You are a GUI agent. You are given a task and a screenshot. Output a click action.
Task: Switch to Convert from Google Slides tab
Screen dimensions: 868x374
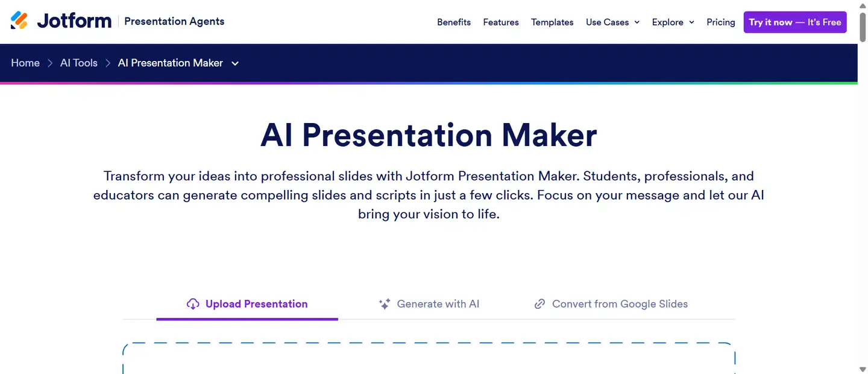click(x=611, y=304)
